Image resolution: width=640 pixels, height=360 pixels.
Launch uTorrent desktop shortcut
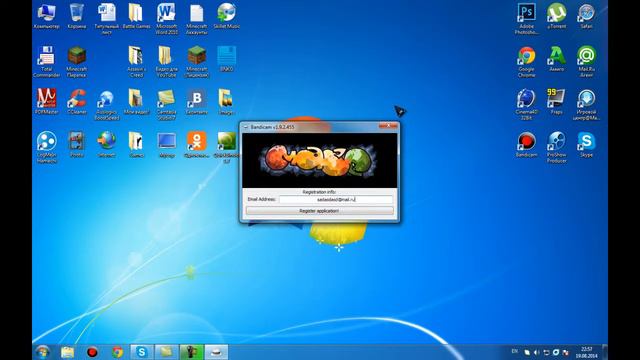(x=557, y=16)
